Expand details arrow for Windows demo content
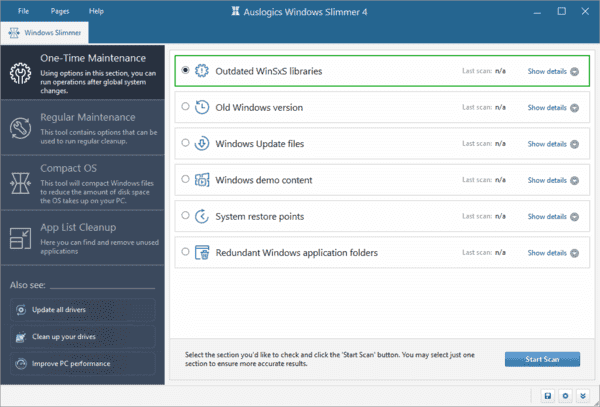Screen dimensions: 600x407 tap(574, 181)
